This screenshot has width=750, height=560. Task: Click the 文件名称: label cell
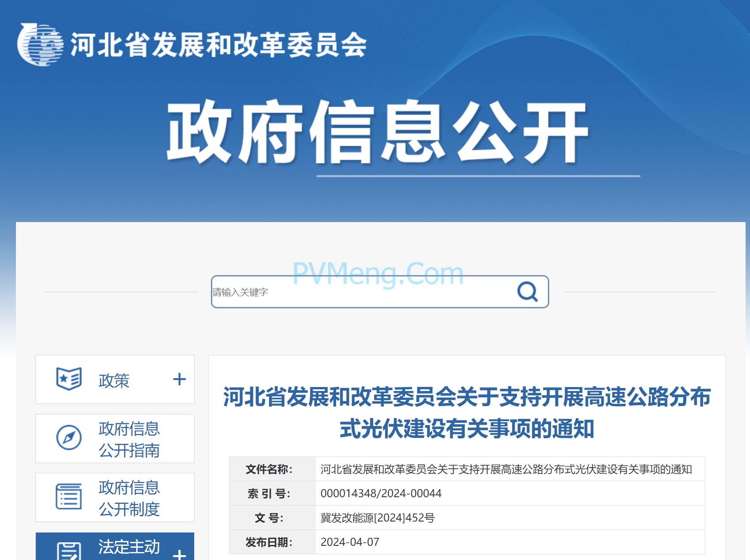(272, 469)
